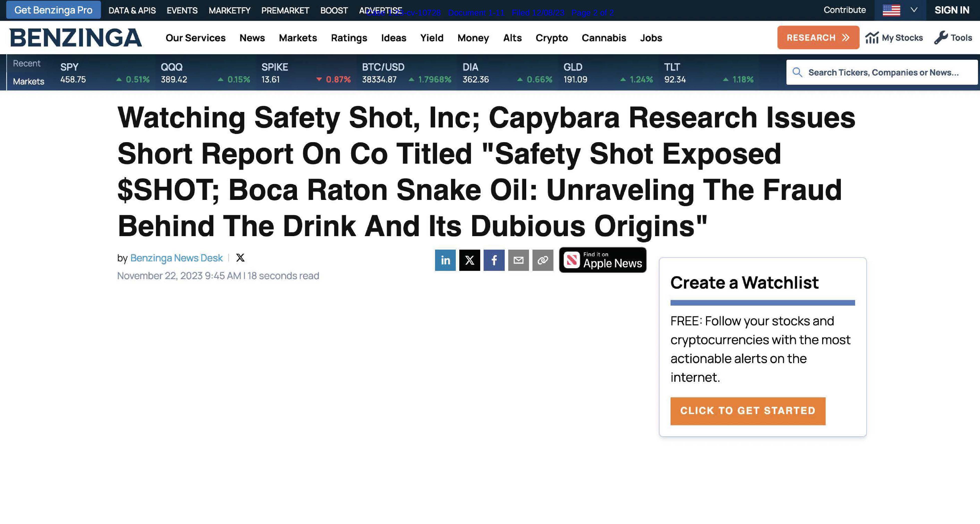Email this article icon
This screenshot has width=980, height=524.
(x=518, y=260)
